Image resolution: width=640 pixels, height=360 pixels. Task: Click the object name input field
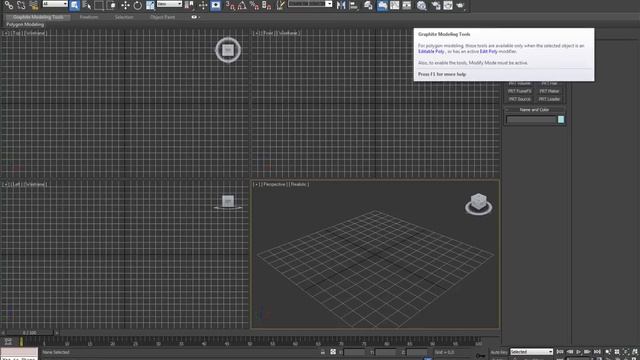pos(531,120)
